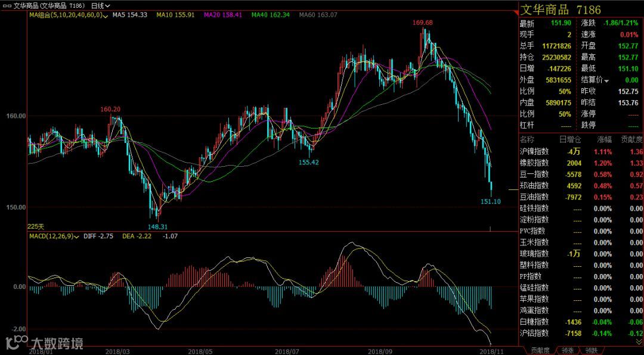Image resolution: width=644 pixels, height=355 pixels.
Task: Click the MA10 155.91 legend value
Action: tap(175, 15)
